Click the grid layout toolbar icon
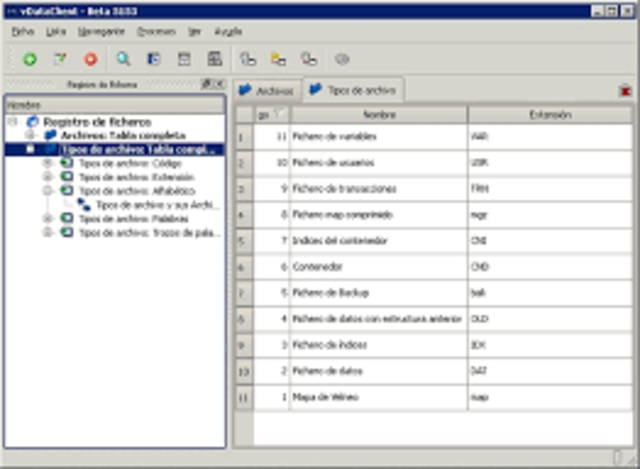 click(x=215, y=59)
